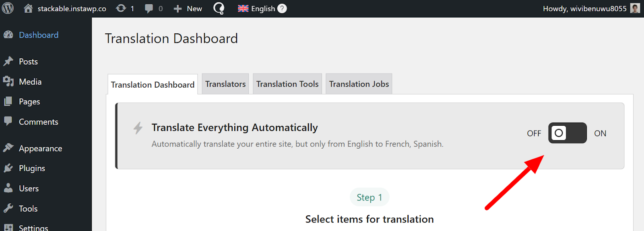Select the ON label next to the switch
Image resolution: width=644 pixels, height=231 pixels.
(x=600, y=133)
